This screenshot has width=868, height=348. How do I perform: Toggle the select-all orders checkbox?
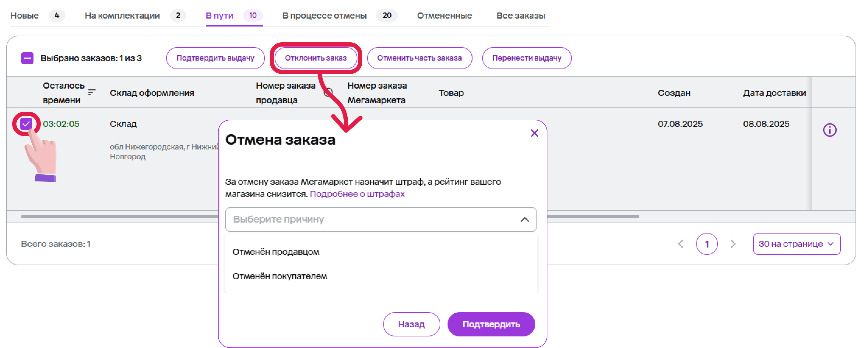coord(27,58)
